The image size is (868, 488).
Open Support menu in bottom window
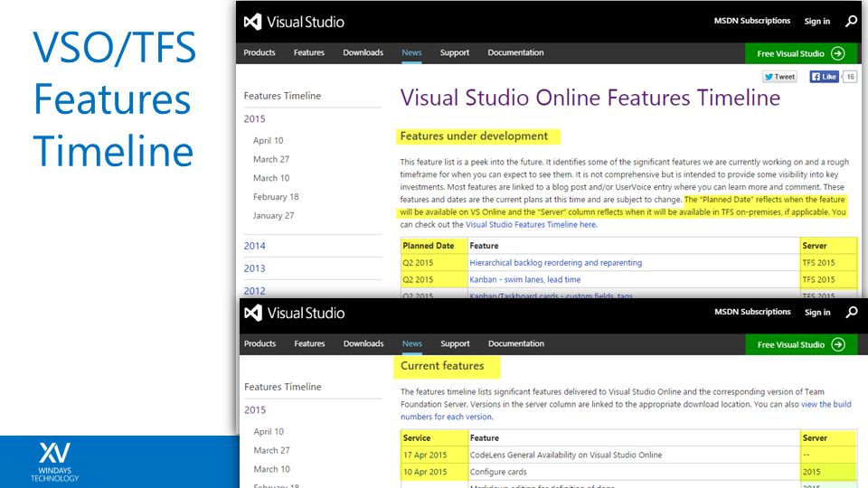click(x=455, y=343)
